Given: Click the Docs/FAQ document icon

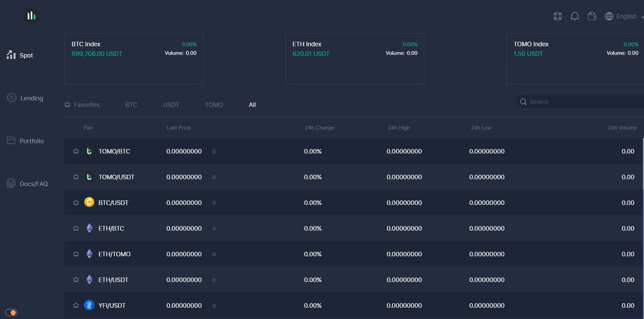Looking at the screenshot, I should point(11,183).
